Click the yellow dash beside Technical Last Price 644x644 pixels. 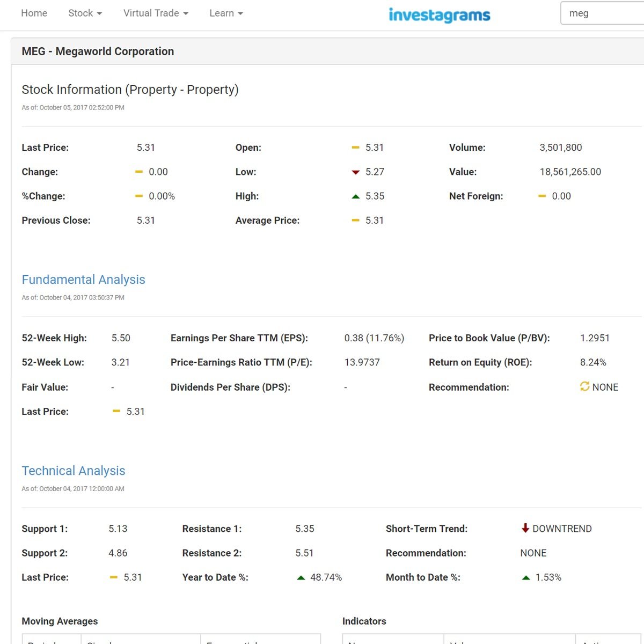coord(113,577)
